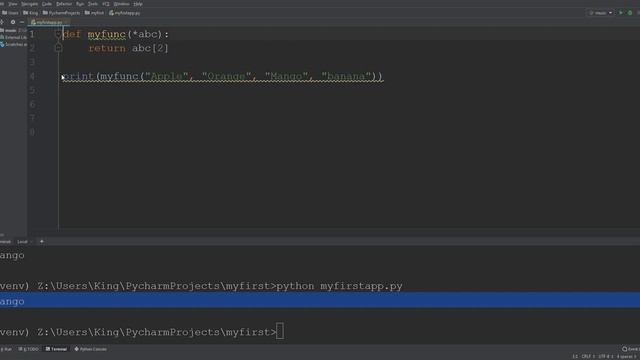Select the myfirstapp.py editor tab
Viewport: 640px width, 360px height.
pos(47,22)
